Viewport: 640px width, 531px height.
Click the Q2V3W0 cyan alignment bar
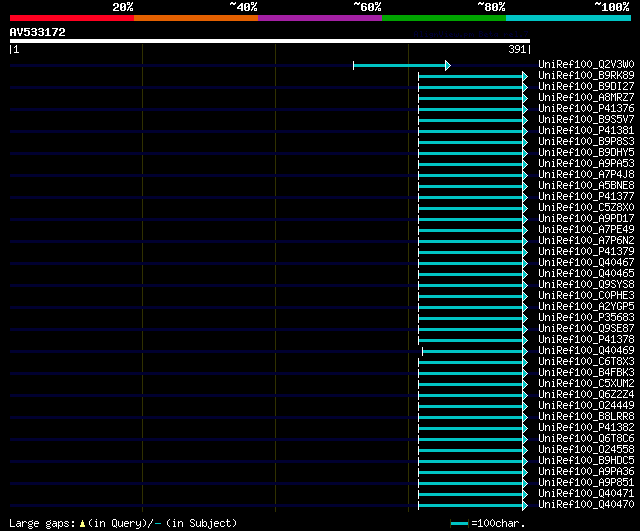pos(402,65)
